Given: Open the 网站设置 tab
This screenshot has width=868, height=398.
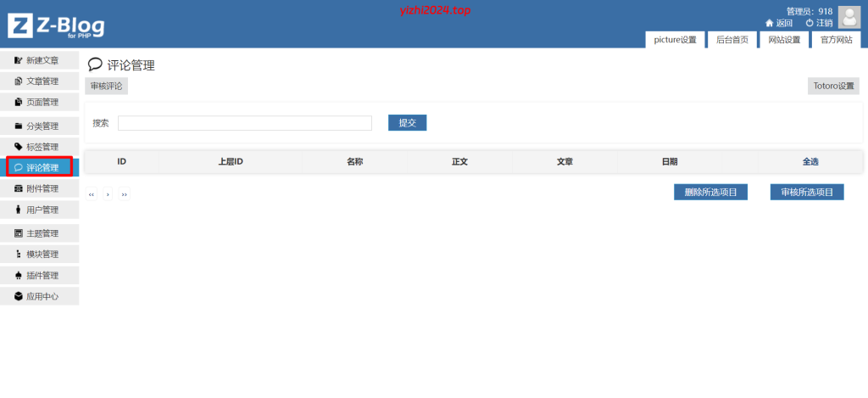Looking at the screenshot, I should point(784,40).
